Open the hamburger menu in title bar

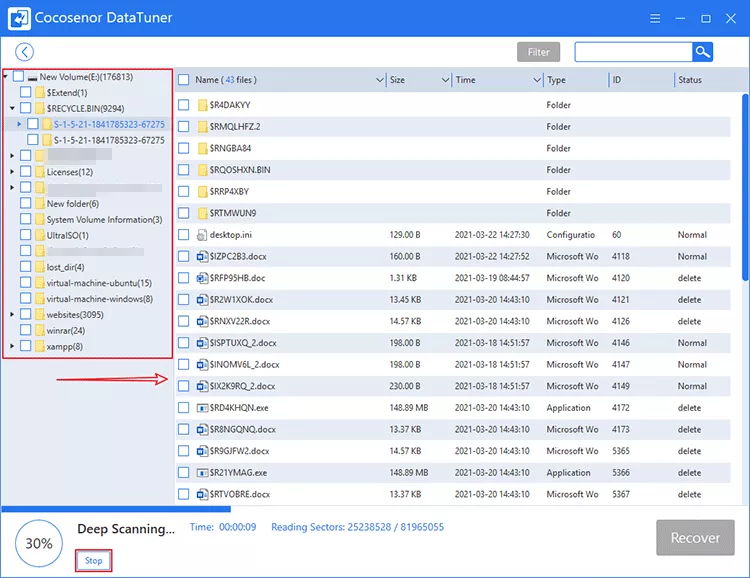pyautogui.click(x=655, y=18)
